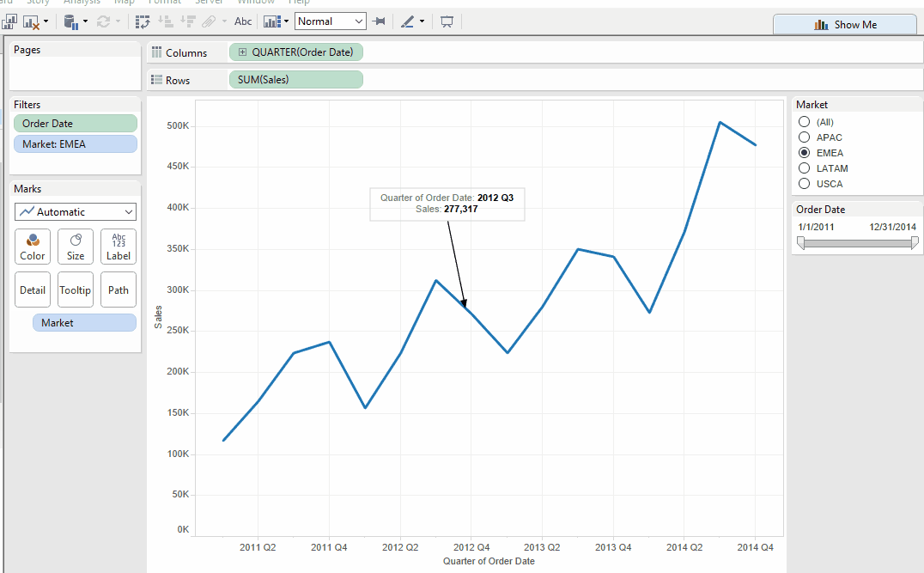Toggle mark labels with the Abc icon
The height and width of the screenshot is (573, 924).
pos(243,21)
